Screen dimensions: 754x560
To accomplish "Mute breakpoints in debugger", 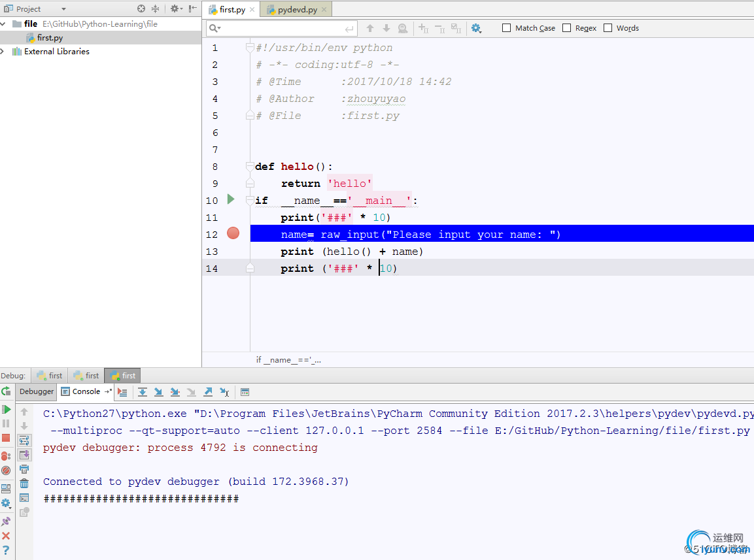I will click(x=7, y=470).
